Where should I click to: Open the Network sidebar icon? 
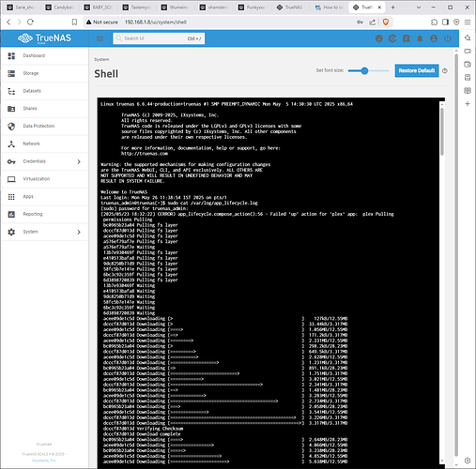tap(11, 144)
